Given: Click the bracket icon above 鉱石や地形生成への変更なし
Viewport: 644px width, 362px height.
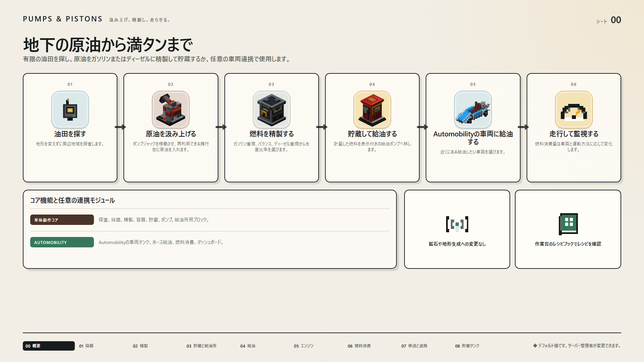Looking at the screenshot, I should [457, 224].
